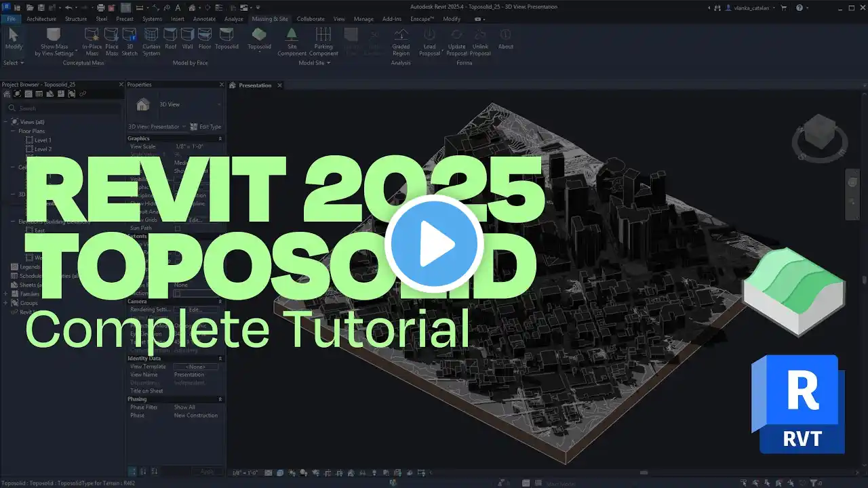Expand the Select panel dropdown
Viewport: 868px width, 488px height.
pyautogui.click(x=14, y=63)
